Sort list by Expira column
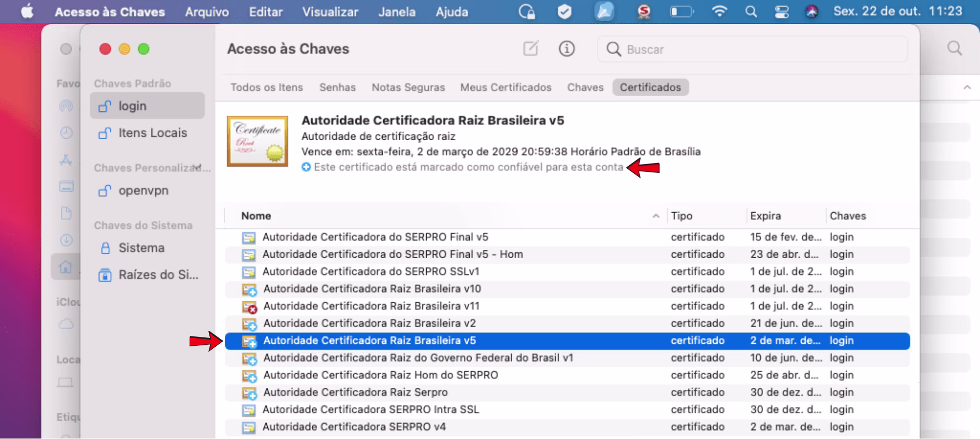The width and height of the screenshot is (980, 439). point(765,216)
